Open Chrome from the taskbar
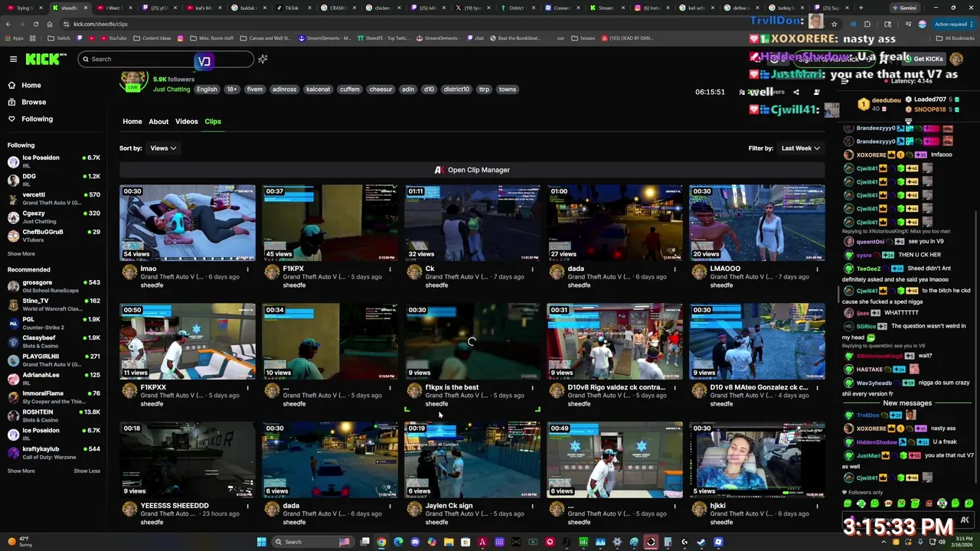 pyautogui.click(x=381, y=542)
